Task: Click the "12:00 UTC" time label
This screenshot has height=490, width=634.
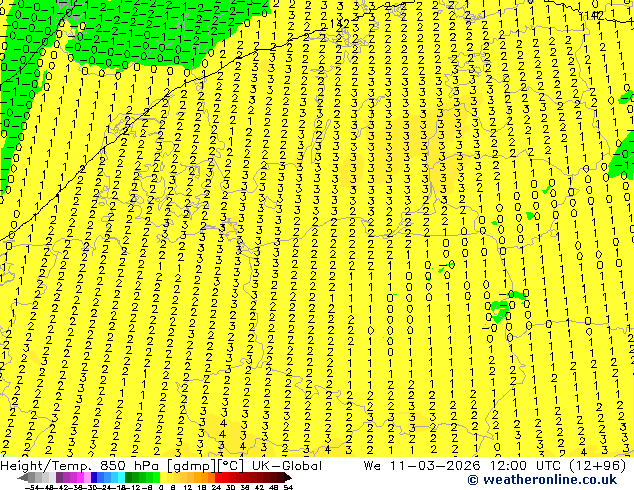Action: point(528,466)
